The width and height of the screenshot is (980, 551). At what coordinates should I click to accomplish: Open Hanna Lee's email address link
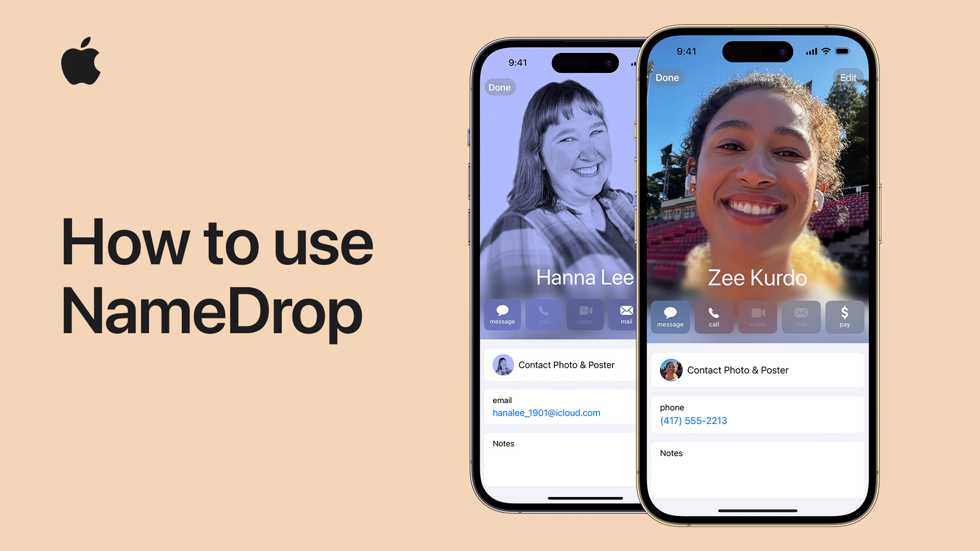coord(545,412)
